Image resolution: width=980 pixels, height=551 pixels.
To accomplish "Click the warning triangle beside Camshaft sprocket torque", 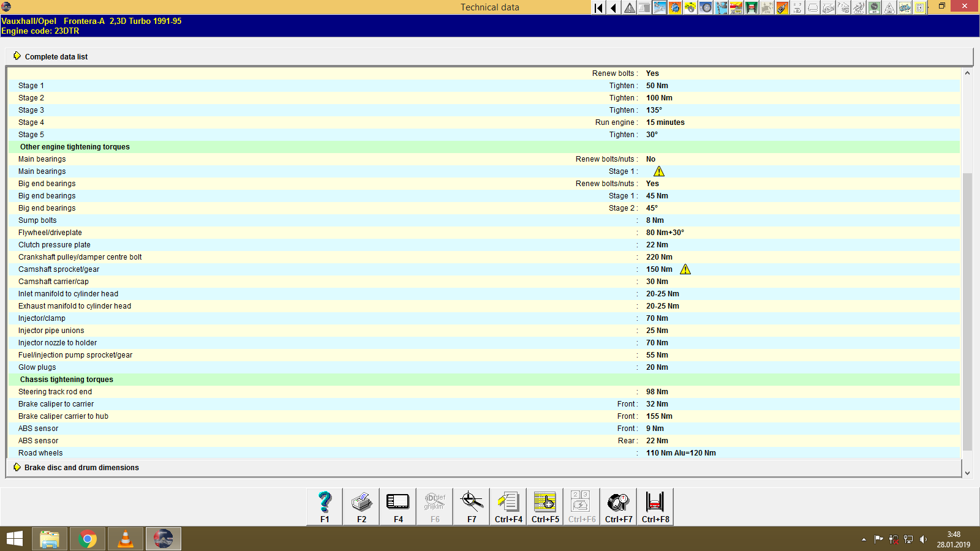I will point(685,269).
